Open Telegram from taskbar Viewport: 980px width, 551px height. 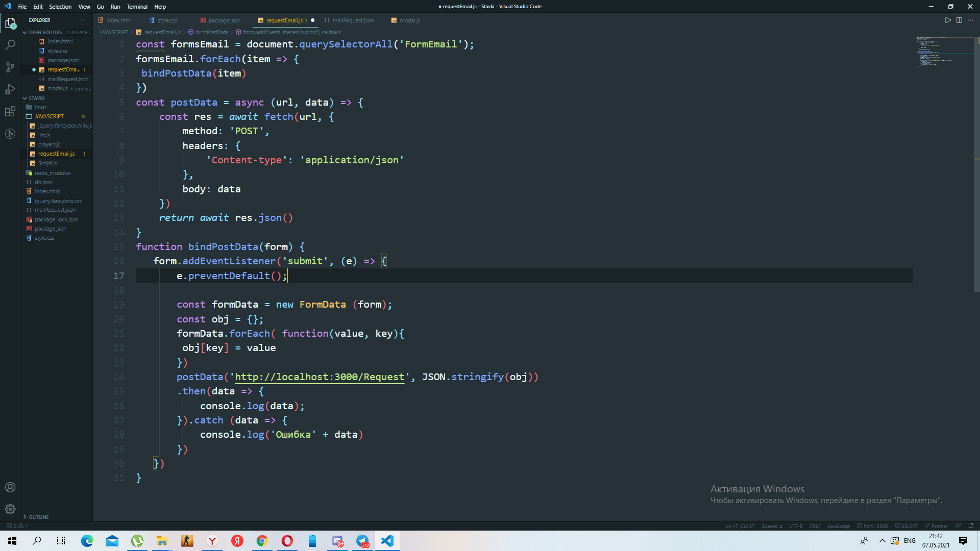(x=362, y=541)
